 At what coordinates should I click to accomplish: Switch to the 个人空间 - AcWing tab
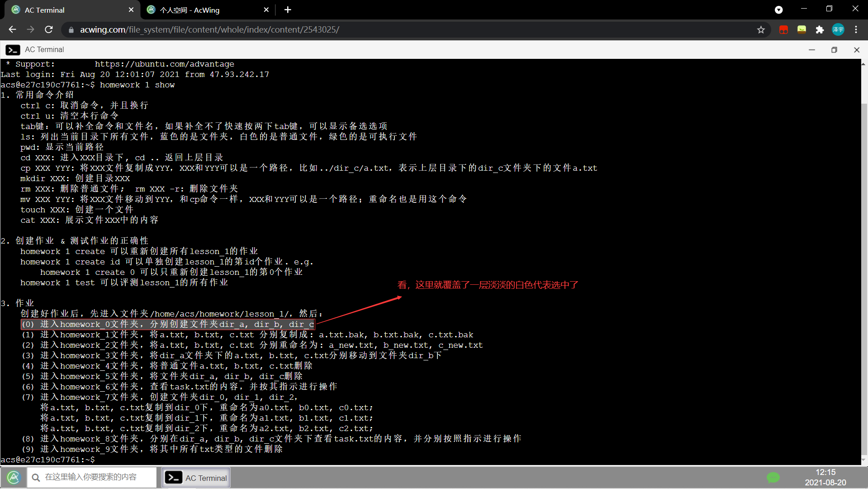208,10
